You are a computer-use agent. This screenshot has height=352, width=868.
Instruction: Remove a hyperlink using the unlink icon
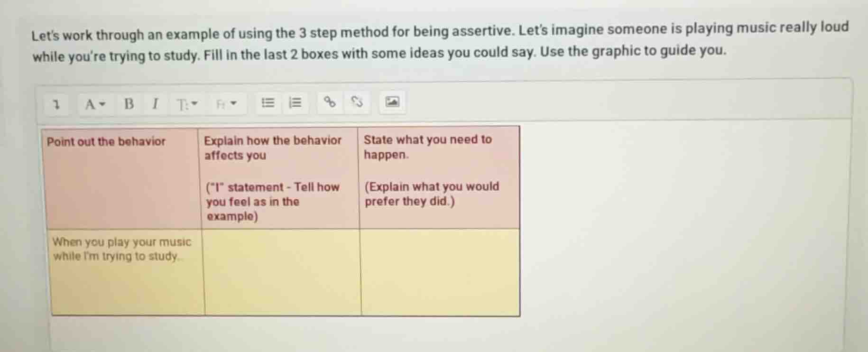pyautogui.click(x=356, y=102)
